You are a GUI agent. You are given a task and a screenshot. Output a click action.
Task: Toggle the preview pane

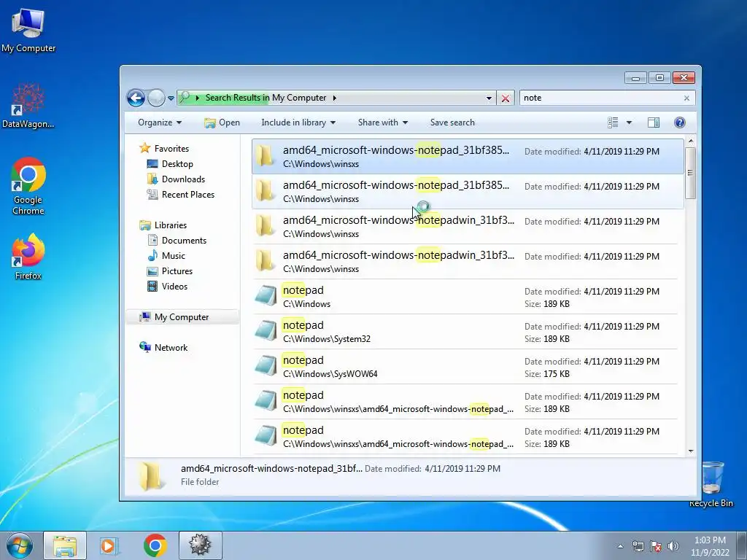tap(654, 122)
